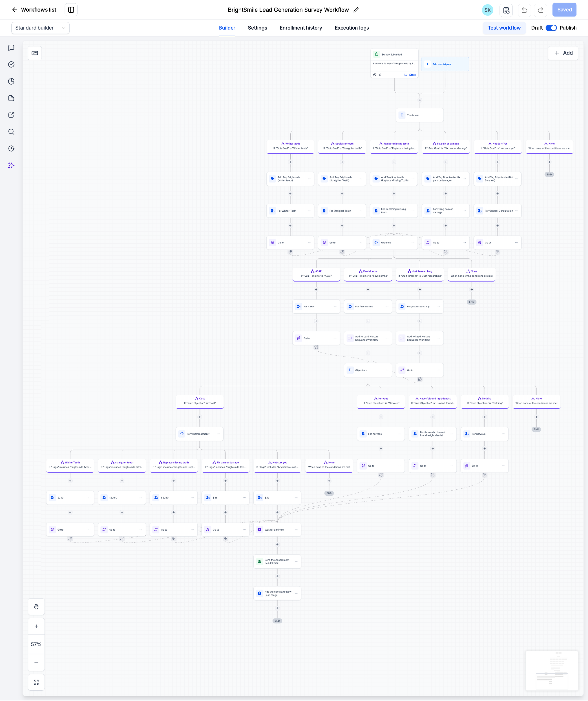Go back to Workflows list
The height and width of the screenshot is (701, 588).
(x=34, y=10)
